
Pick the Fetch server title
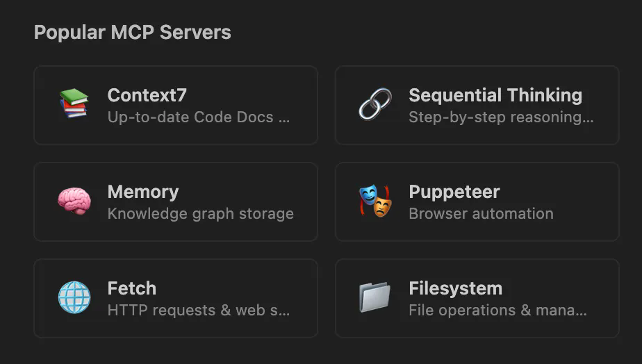(x=132, y=288)
